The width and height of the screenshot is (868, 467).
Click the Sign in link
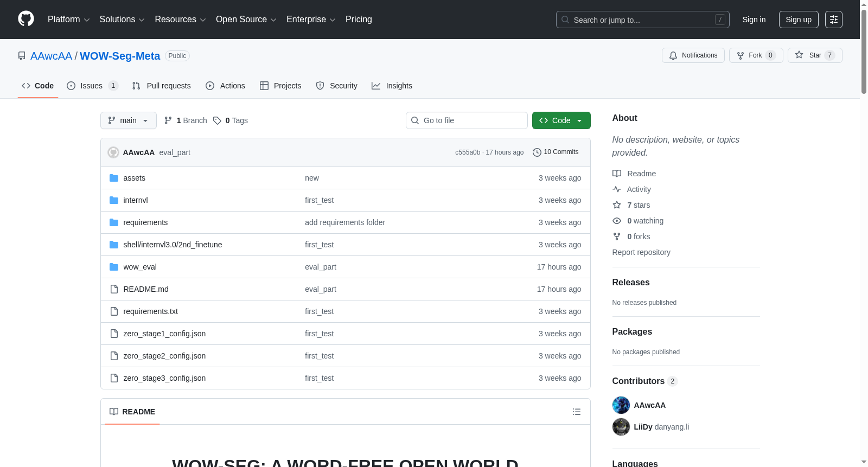(754, 20)
